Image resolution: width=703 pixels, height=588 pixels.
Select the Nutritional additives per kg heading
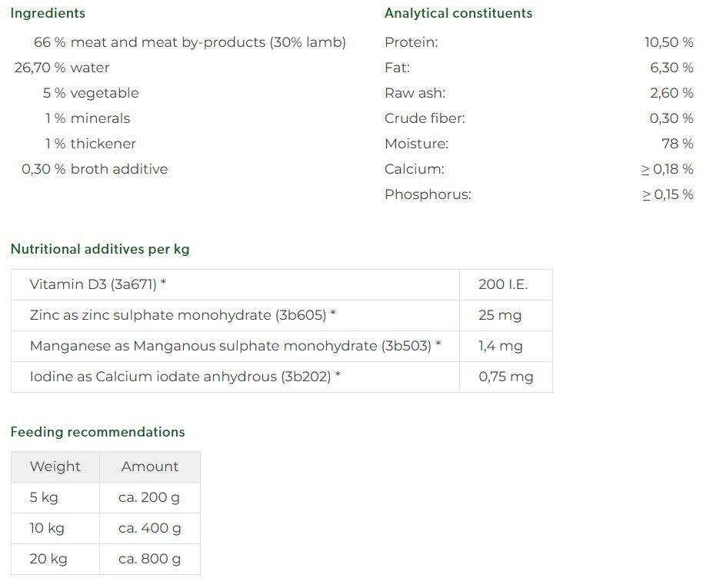click(x=100, y=249)
